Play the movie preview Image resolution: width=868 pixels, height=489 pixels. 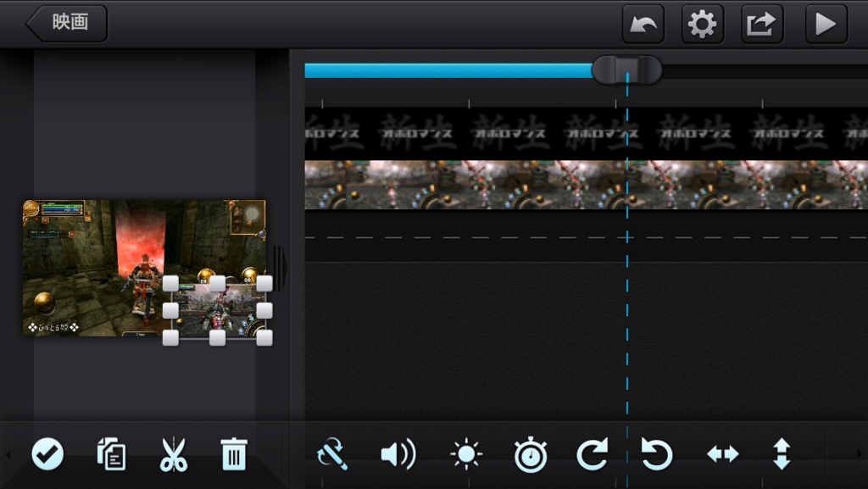[x=826, y=24]
